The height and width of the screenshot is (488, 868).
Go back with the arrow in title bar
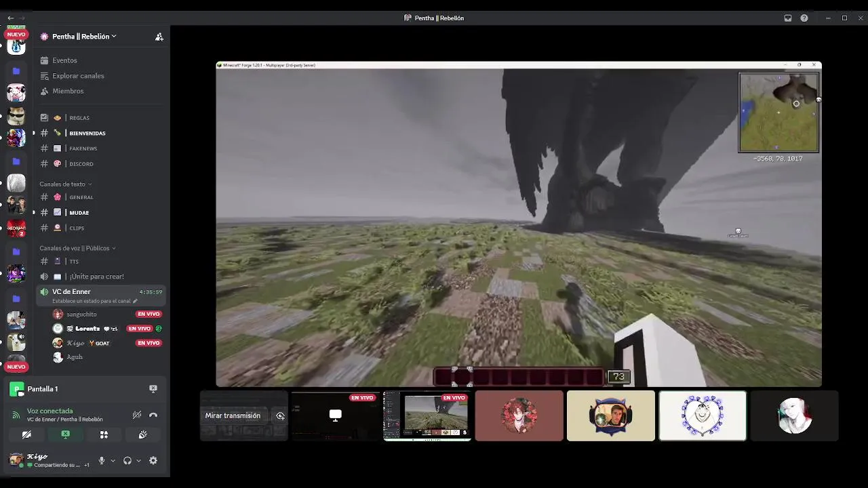(10, 18)
